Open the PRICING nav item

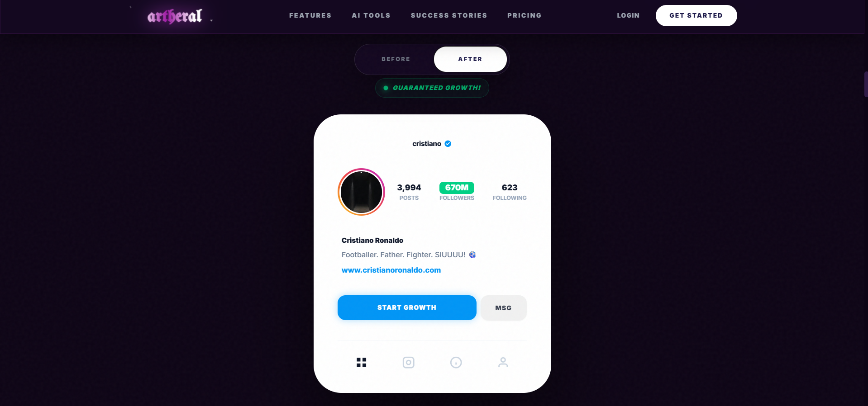tap(525, 15)
